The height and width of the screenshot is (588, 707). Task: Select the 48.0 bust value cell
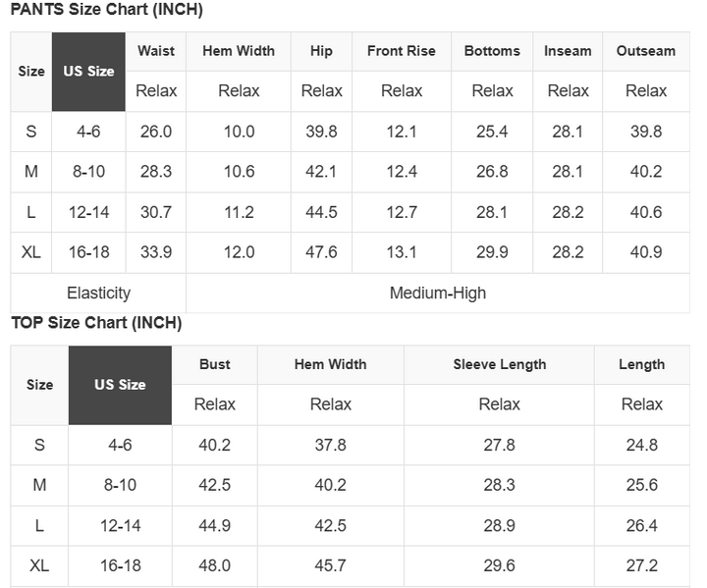(x=214, y=565)
